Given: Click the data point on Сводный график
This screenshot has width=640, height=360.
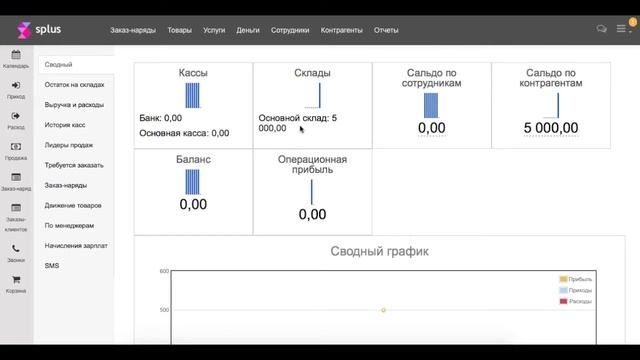Looking at the screenshot, I should [383, 310].
